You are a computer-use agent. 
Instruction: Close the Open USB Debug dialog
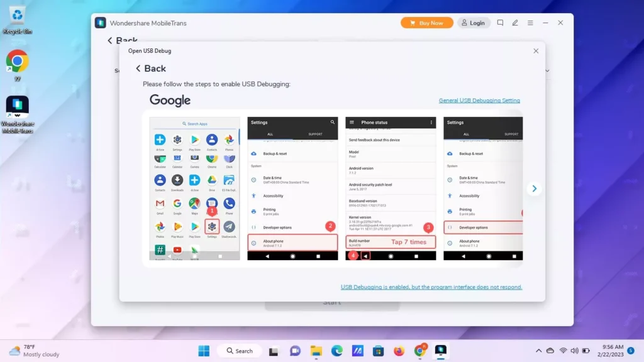coord(536,51)
